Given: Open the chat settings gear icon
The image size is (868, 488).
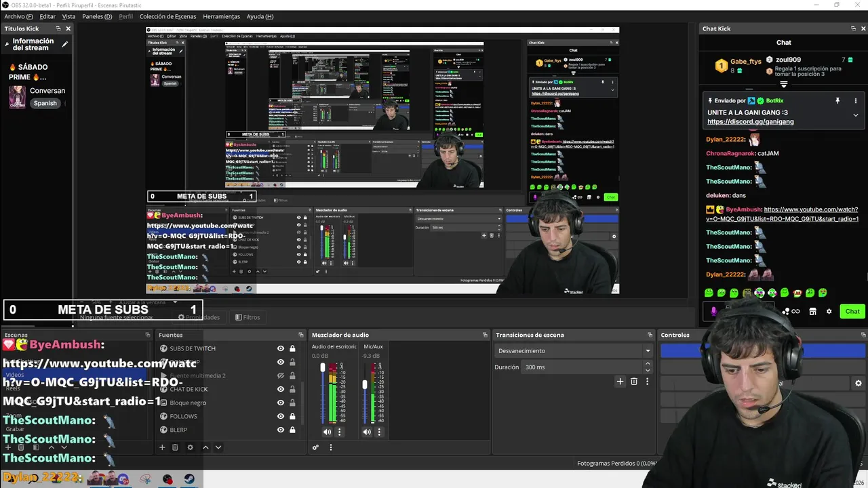Looking at the screenshot, I should (829, 311).
